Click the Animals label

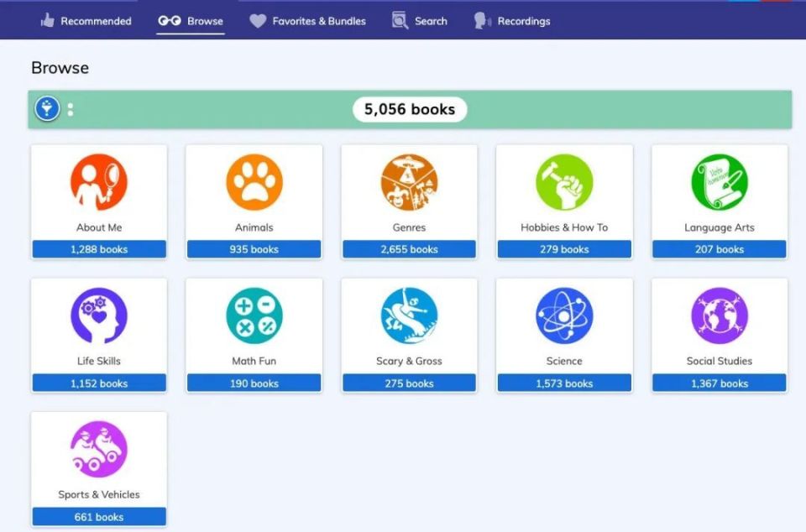pos(254,227)
